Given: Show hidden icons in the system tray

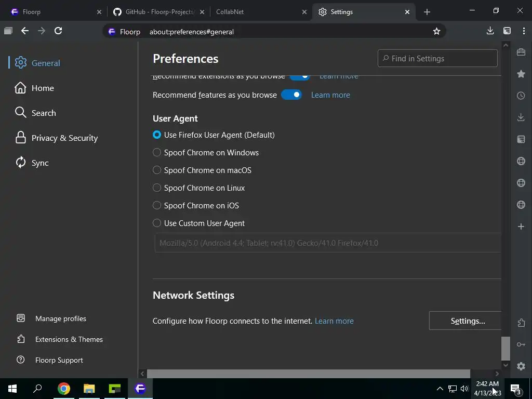Looking at the screenshot, I should click(x=440, y=389).
